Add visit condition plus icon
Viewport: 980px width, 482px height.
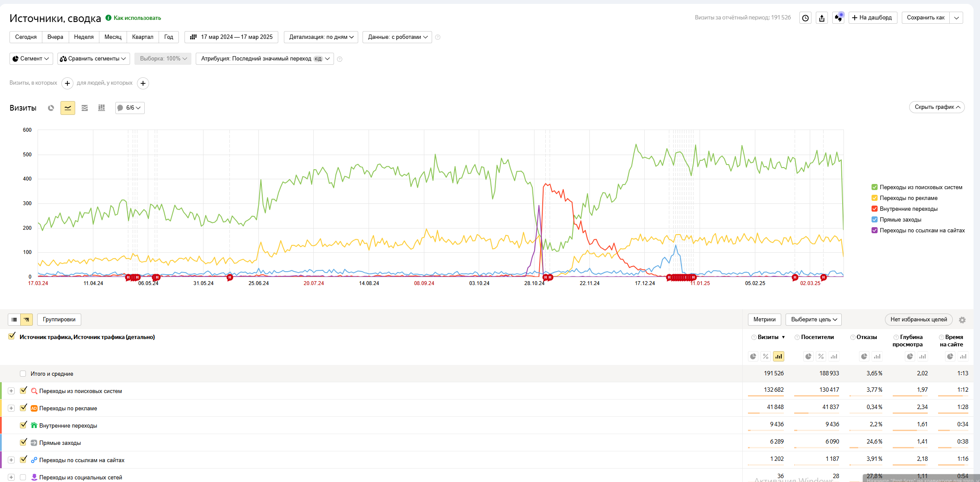(x=67, y=83)
